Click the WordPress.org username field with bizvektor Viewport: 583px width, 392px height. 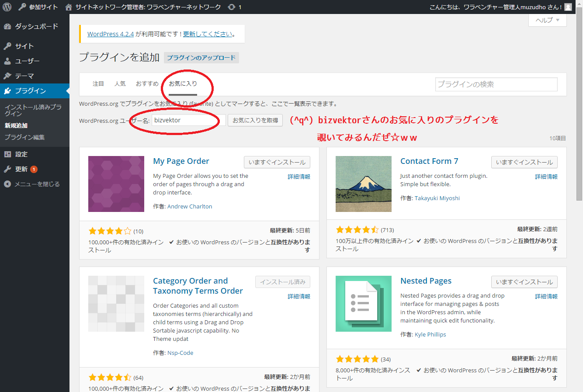tap(189, 120)
